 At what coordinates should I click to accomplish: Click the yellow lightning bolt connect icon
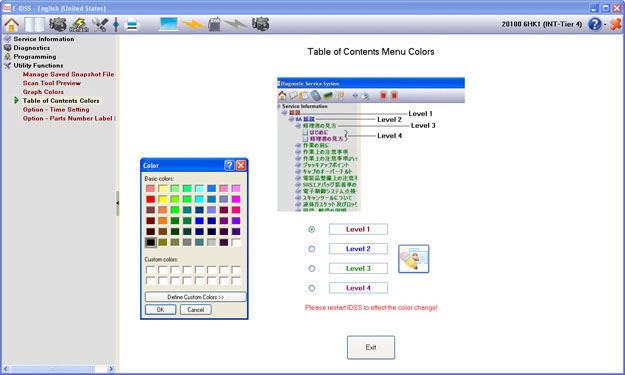click(193, 25)
